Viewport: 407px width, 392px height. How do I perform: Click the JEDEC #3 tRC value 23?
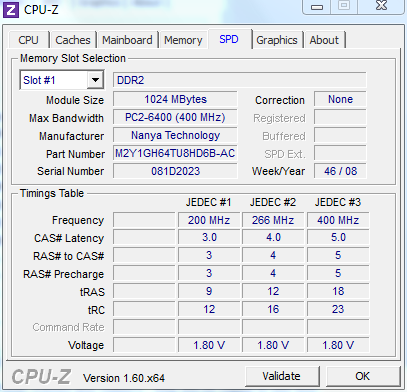338,309
